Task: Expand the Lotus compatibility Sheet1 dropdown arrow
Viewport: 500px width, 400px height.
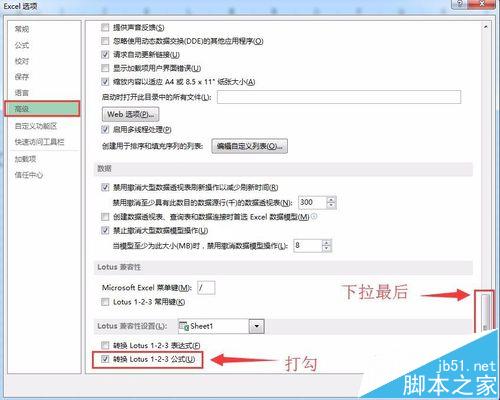Action: pyautogui.click(x=257, y=326)
